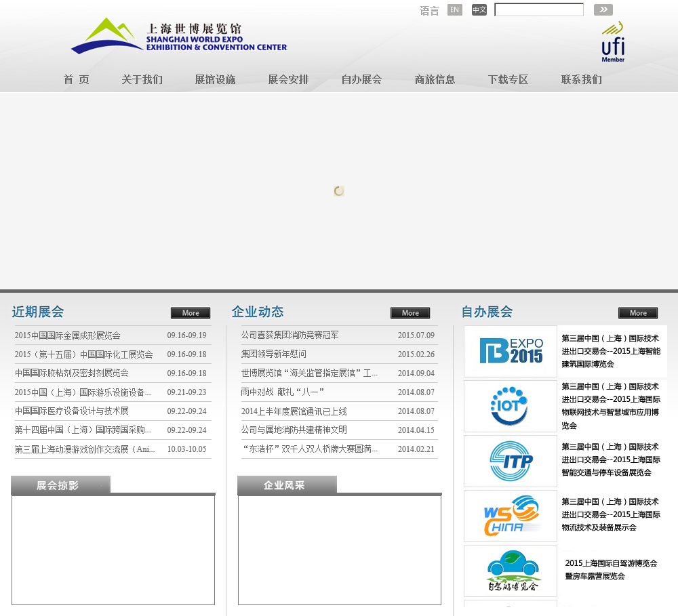Click More button in 企业动态 section
678x616 pixels.
410,313
